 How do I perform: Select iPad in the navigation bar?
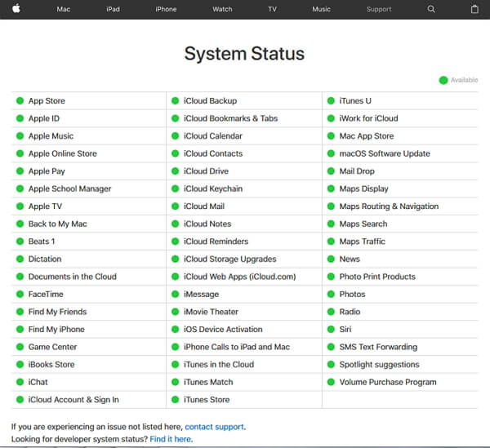114,9
